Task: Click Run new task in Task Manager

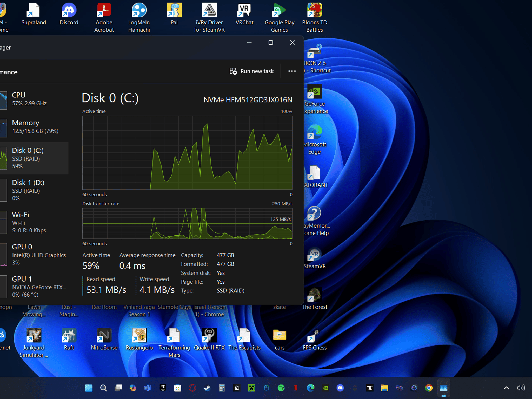Action: [251, 71]
